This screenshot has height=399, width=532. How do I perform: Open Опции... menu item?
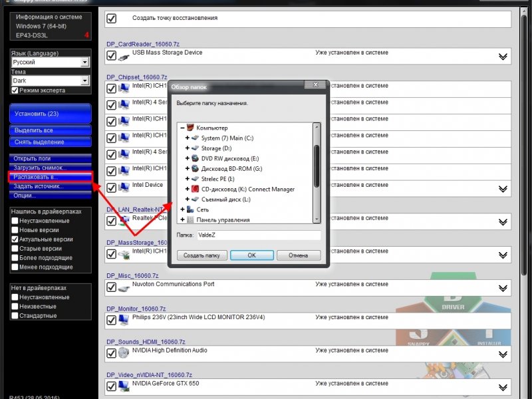[51, 196]
